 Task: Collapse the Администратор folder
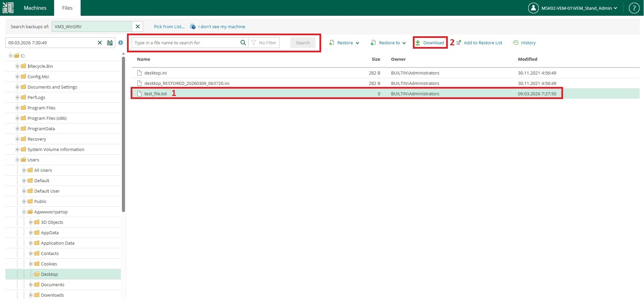coord(24,212)
